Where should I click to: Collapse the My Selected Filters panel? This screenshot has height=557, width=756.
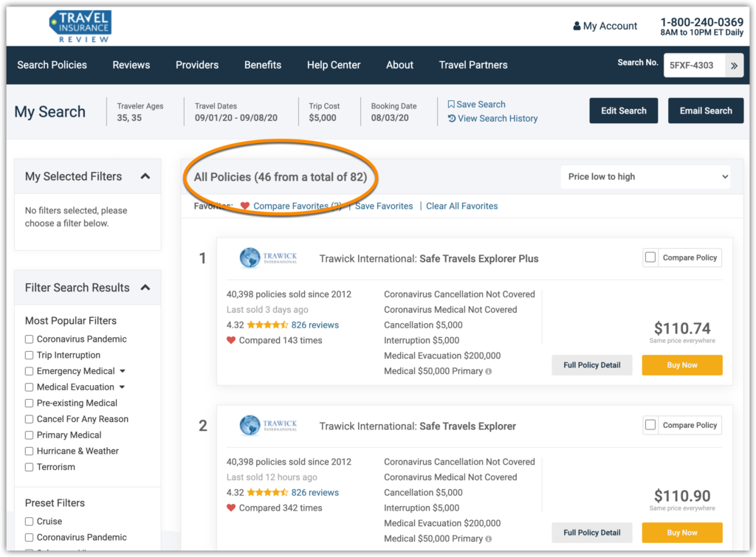coord(145,176)
